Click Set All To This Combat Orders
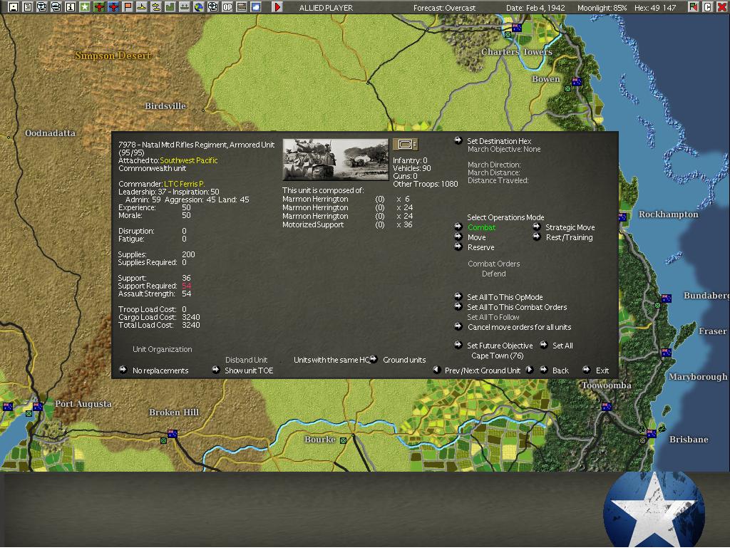730x560 pixels. point(517,308)
